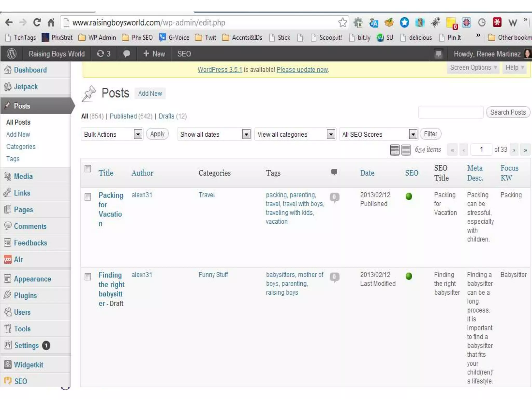The height and width of the screenshot is (399, 532).
Task: Switch to excerpt view mode icon
Action: click(x=406, y=150)
